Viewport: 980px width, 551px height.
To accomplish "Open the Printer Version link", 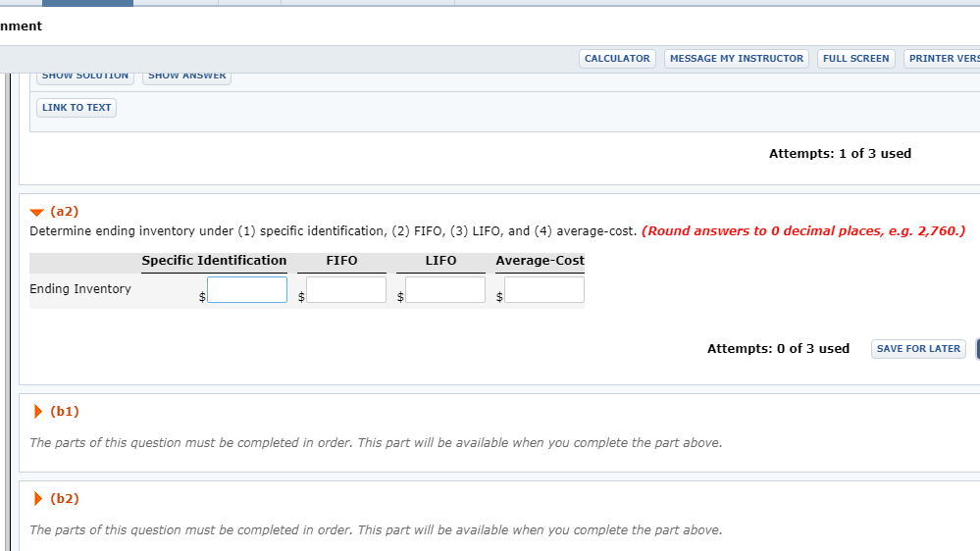I will point(943,59).
